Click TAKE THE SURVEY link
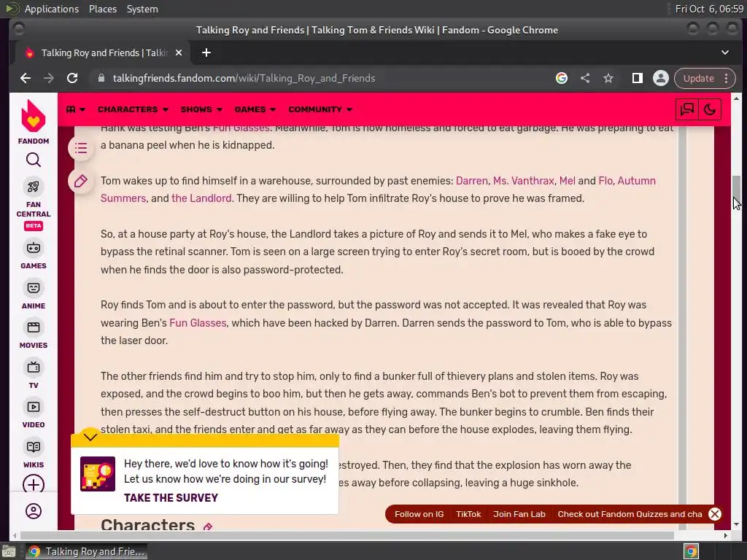This screenshot has height=560, width=747. point(171,498)
